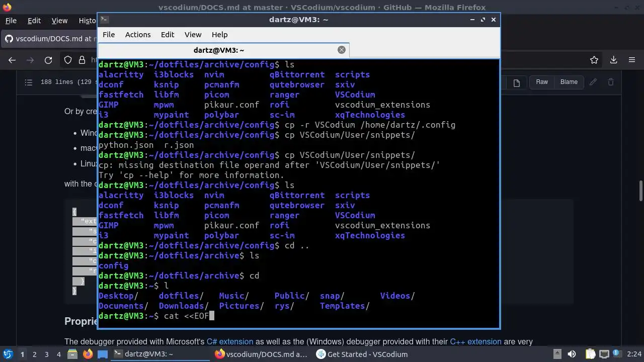Click '188 lines' file info on GitHub
The image size is (644, 362).
(x=56, y=82)
